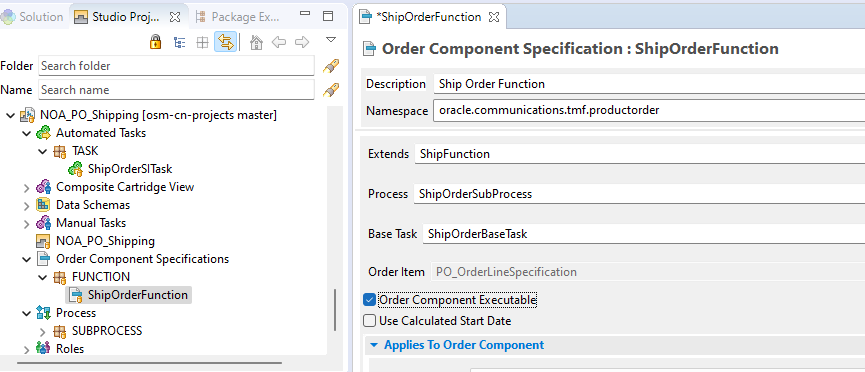Click the Forward arrow navigation icon
Image resolution: width=865 pixels, height=372 pixels.
(302, 42)
